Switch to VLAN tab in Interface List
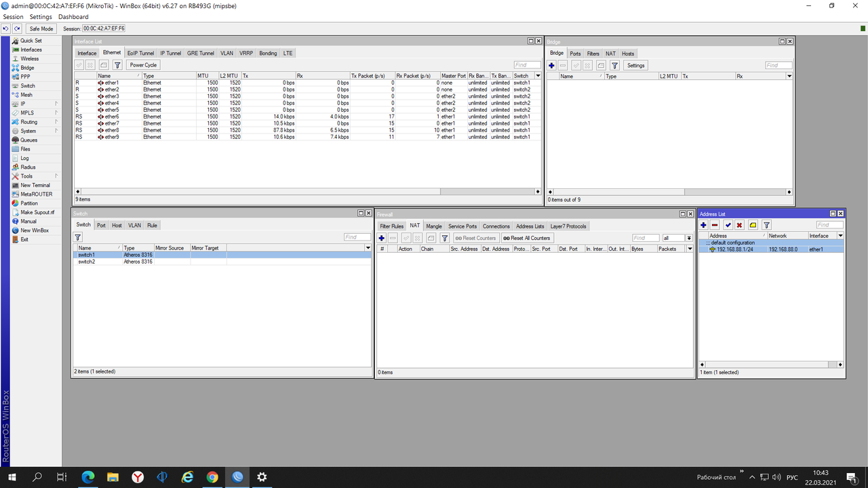This screenshot has width=868, height=488. pyautogui.click(x=226, y=53)
